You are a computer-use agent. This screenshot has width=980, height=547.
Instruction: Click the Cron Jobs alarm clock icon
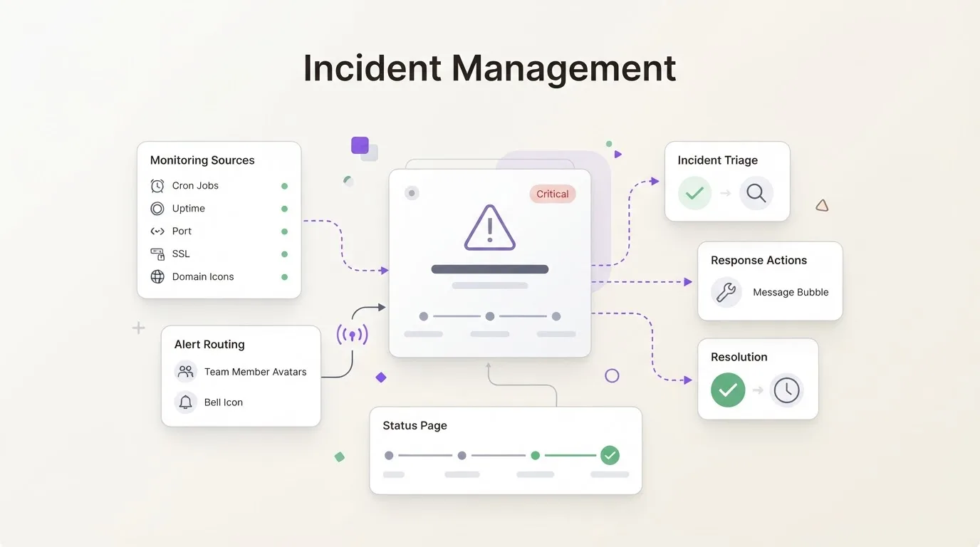(157, 186)
